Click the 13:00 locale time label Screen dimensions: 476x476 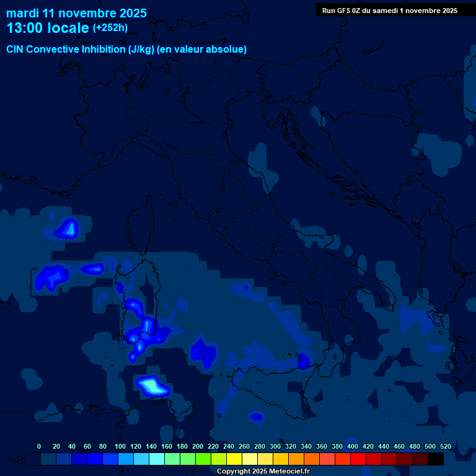(48, 28)
